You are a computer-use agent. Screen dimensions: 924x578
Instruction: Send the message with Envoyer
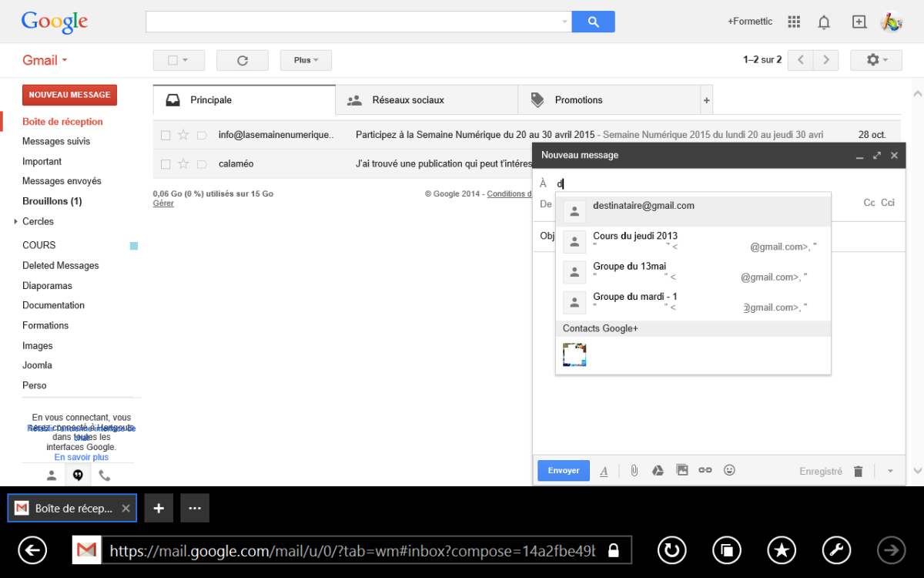[564, 471]
